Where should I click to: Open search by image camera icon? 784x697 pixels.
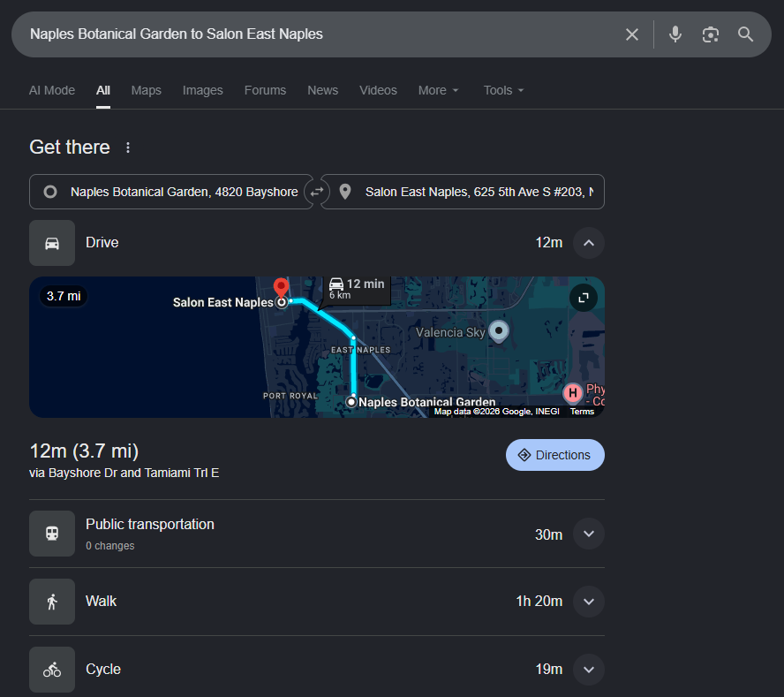pos(710,34)
